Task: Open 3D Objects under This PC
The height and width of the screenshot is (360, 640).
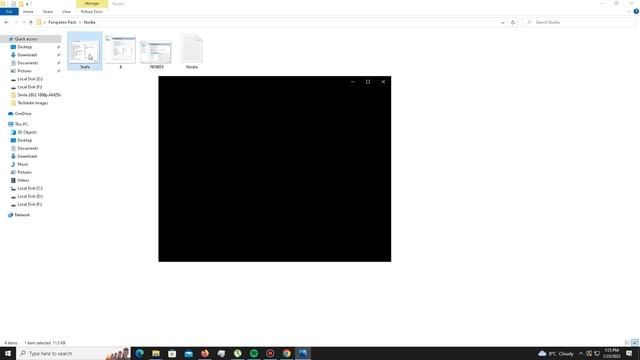Action: [27, 132]
